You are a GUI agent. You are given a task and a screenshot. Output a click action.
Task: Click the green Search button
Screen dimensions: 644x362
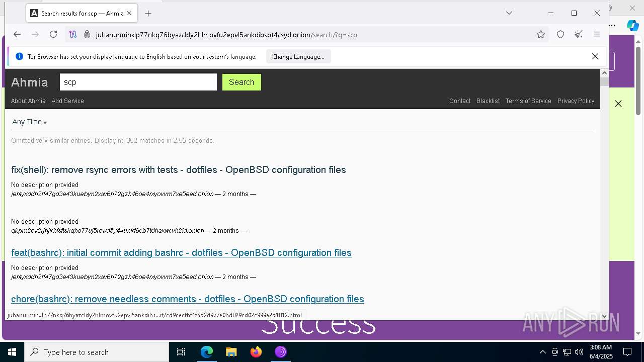pos(242,82)
